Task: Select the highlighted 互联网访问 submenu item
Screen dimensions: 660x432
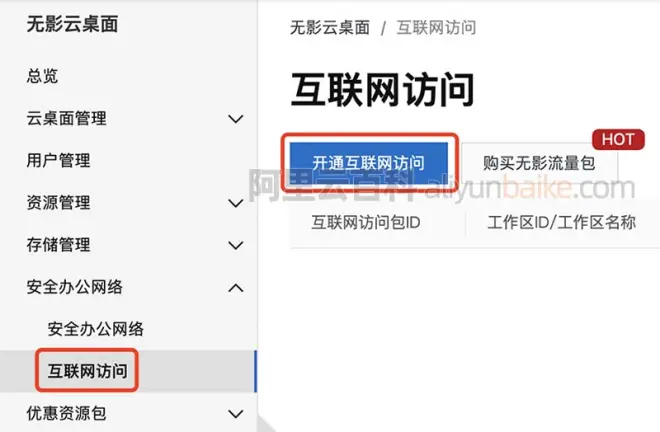Action: coord(87,371)
